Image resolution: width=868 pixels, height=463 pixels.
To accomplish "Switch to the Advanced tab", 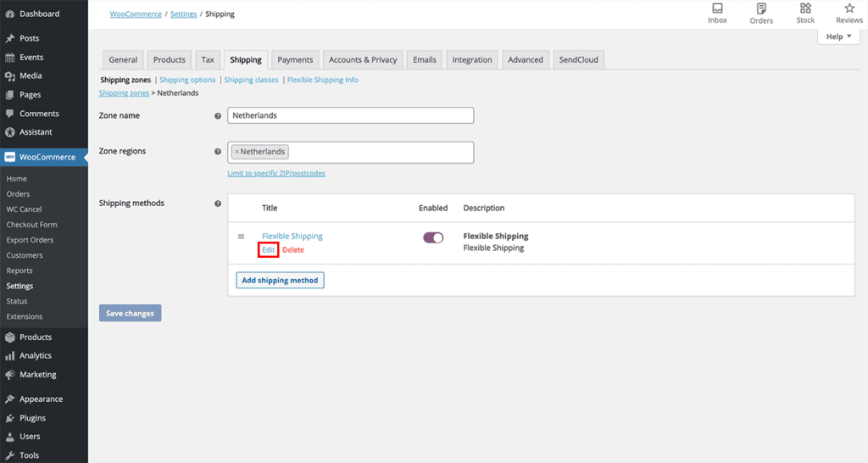I will 526,60.
